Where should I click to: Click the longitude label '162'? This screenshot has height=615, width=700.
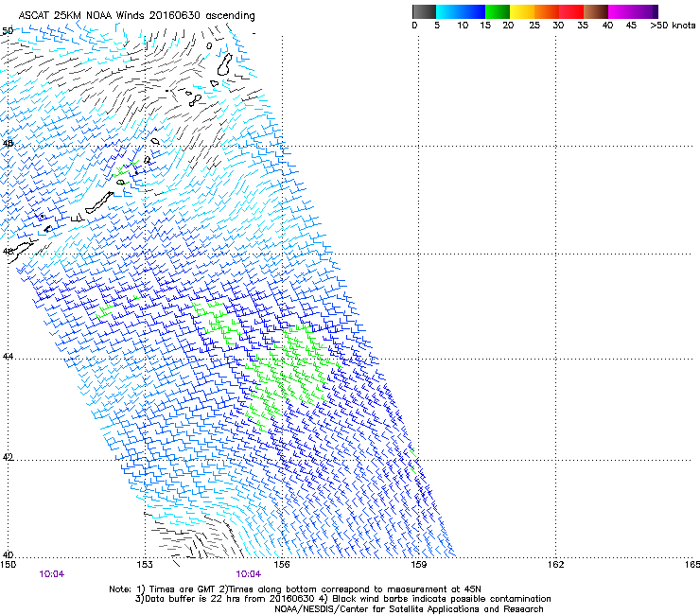[555, 565]
